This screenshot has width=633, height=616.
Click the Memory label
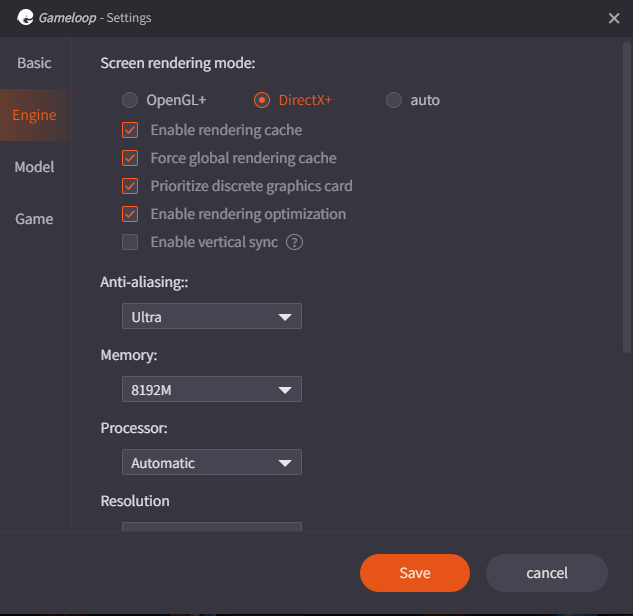[129, 355]
